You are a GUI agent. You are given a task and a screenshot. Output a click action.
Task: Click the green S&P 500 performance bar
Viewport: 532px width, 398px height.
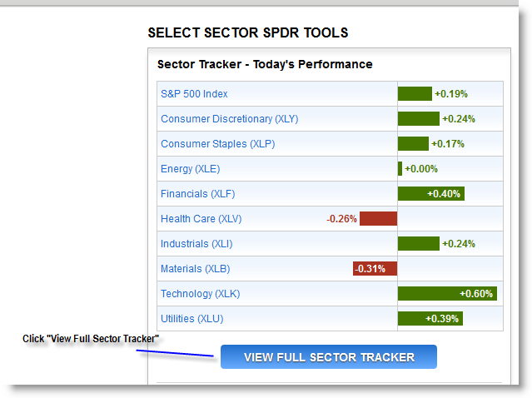pyautogui.click(x=415, y=93)
